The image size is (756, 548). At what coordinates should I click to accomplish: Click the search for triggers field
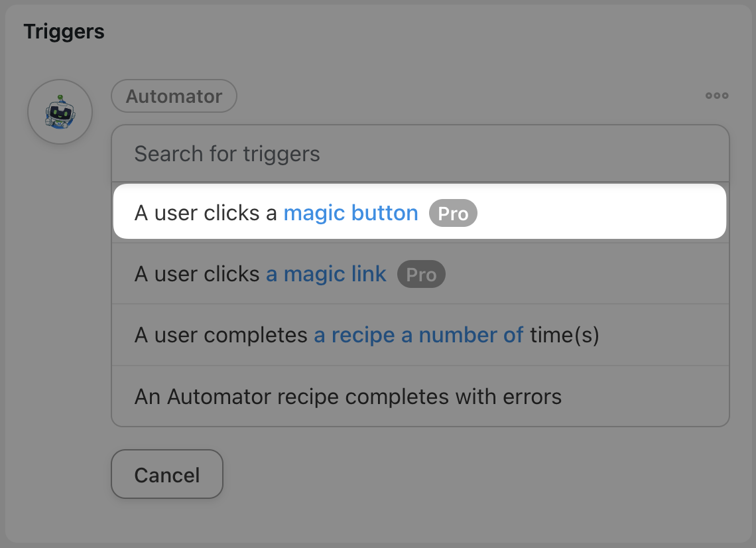tap(421, 153)
